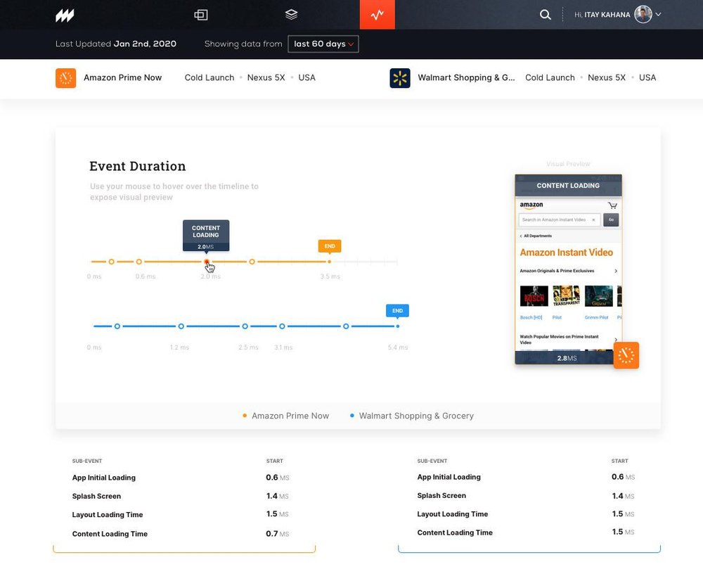This screenshot has width=703, height=588.
Task: Click the blue END marker label
Action: click(397, 310)
